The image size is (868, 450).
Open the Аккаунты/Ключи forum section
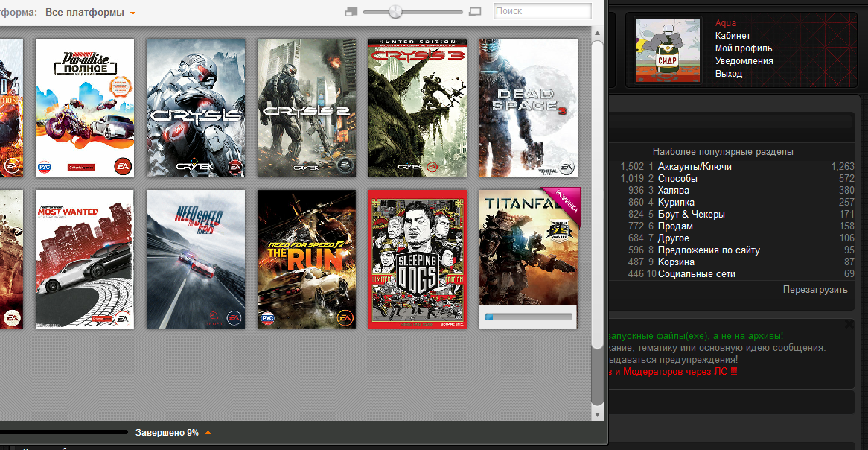click(695, 167)
